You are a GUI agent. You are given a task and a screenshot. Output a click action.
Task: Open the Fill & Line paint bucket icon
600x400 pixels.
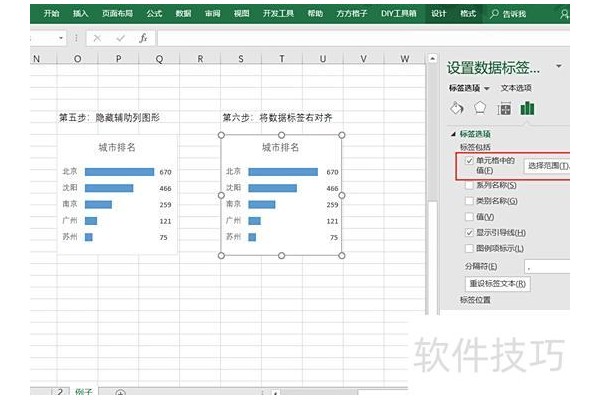tap(457, 108)
